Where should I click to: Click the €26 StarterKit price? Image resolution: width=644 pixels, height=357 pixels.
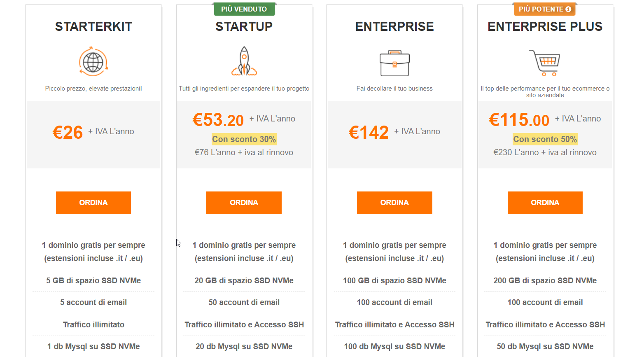pyautogui.click(x=68, y=132)
